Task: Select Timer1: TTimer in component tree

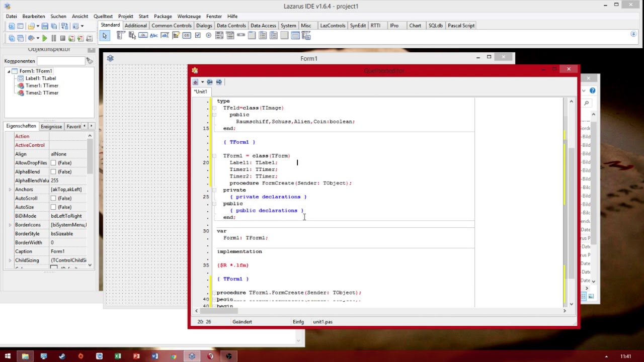Action: (42, 85)
